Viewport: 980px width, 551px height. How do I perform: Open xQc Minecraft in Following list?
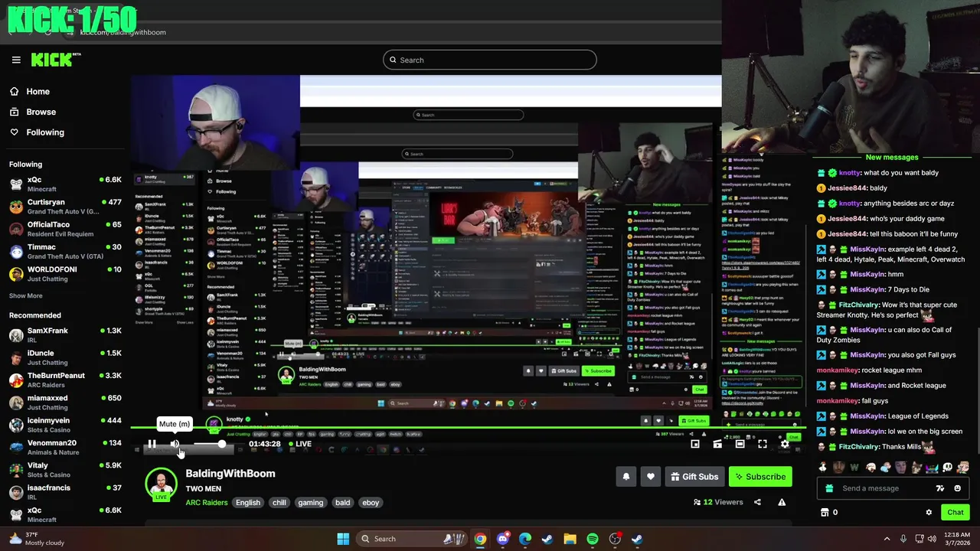pos(65,184)
